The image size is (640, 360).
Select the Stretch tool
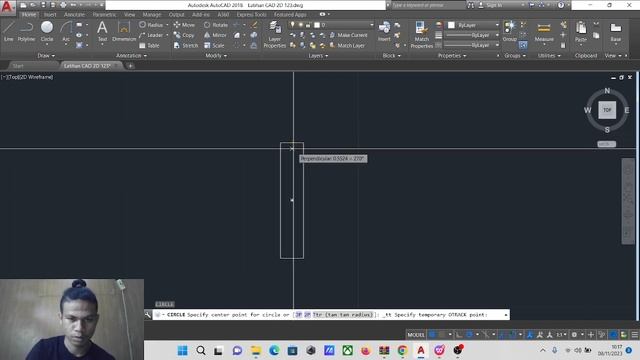point(186,45)
